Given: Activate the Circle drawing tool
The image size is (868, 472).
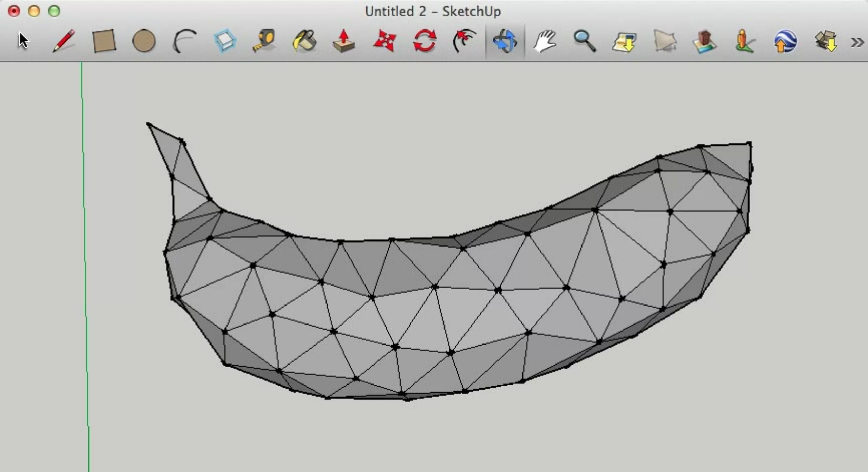Looking at the screenshot, I should tap(144, 41).
